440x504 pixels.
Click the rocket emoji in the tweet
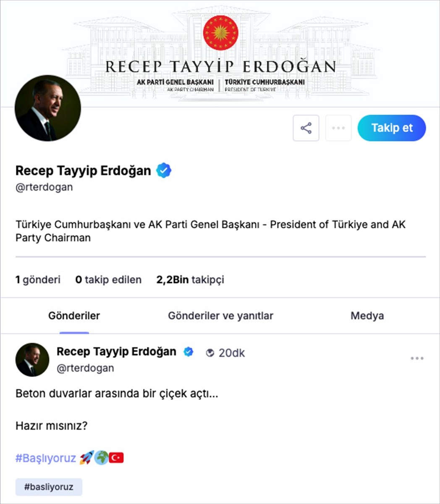click(86, 458)
